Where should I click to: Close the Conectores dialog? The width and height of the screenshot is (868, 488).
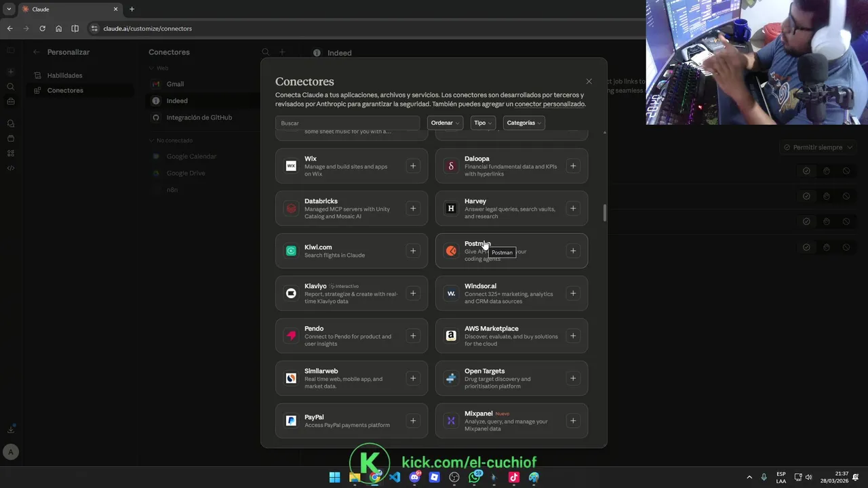coord(589,81)
